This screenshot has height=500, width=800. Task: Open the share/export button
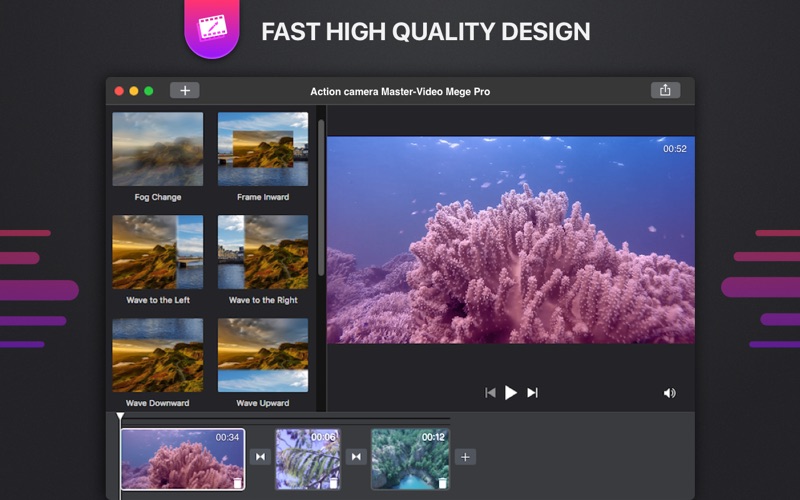coord(665,90)
